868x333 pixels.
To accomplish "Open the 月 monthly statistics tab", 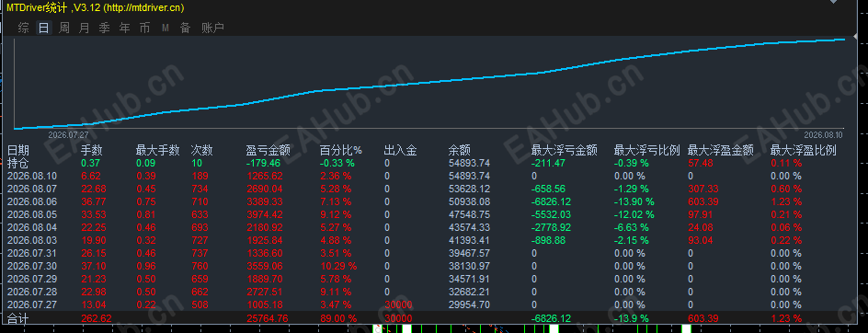I will [x=85, y=28].
